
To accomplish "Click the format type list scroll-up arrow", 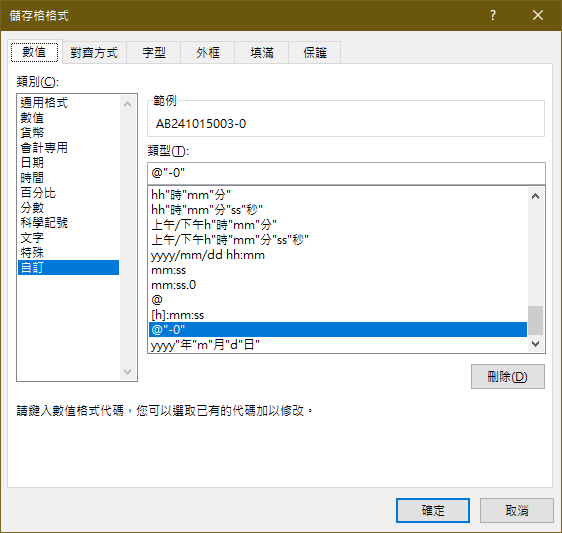I will (x=535, y=196).
